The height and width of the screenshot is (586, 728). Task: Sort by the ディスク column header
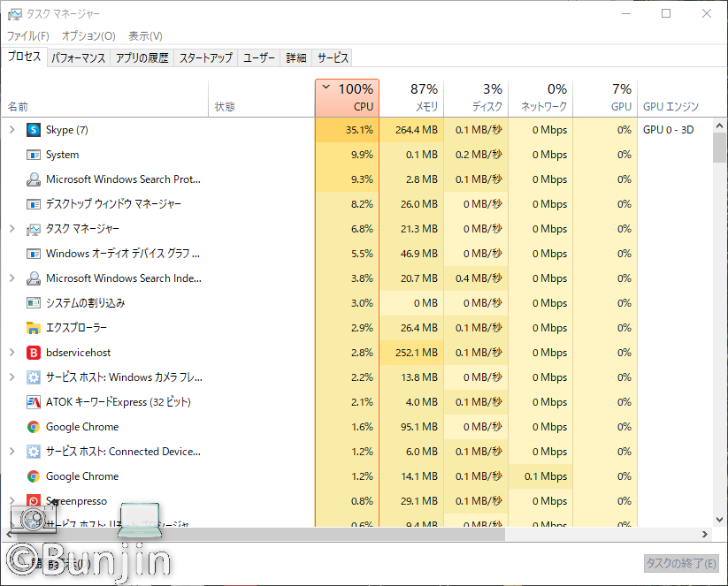tap(477, 98)
